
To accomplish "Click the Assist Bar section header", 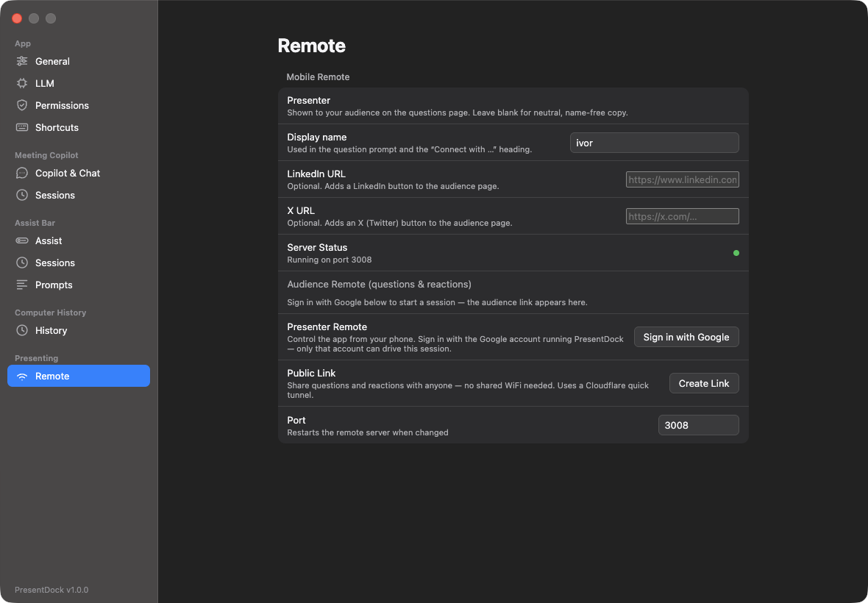I will pyautogui.click(x=35, y=223).
